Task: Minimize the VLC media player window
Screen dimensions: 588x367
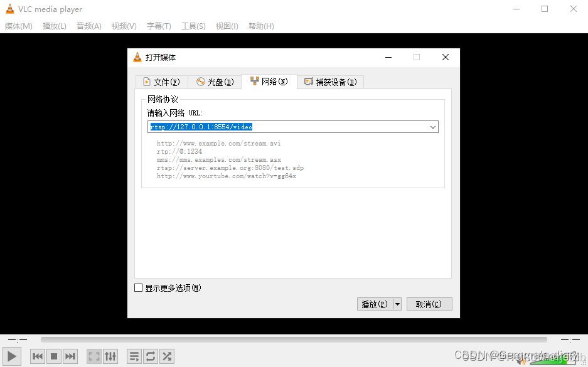Action: click(x=516, y=9)
